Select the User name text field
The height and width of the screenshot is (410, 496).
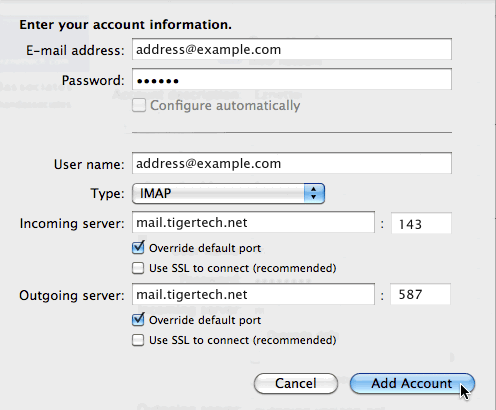coord(292,163)
